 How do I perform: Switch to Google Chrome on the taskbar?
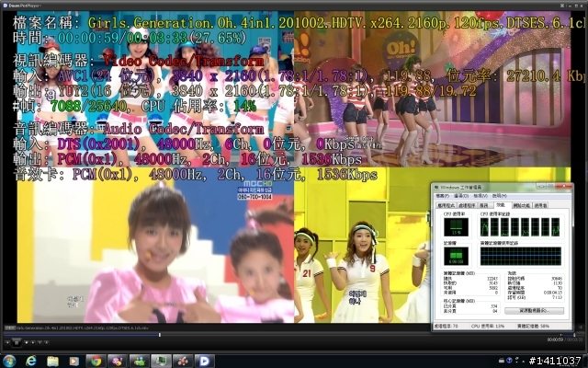pyautogui.click(x=96, y=362)
